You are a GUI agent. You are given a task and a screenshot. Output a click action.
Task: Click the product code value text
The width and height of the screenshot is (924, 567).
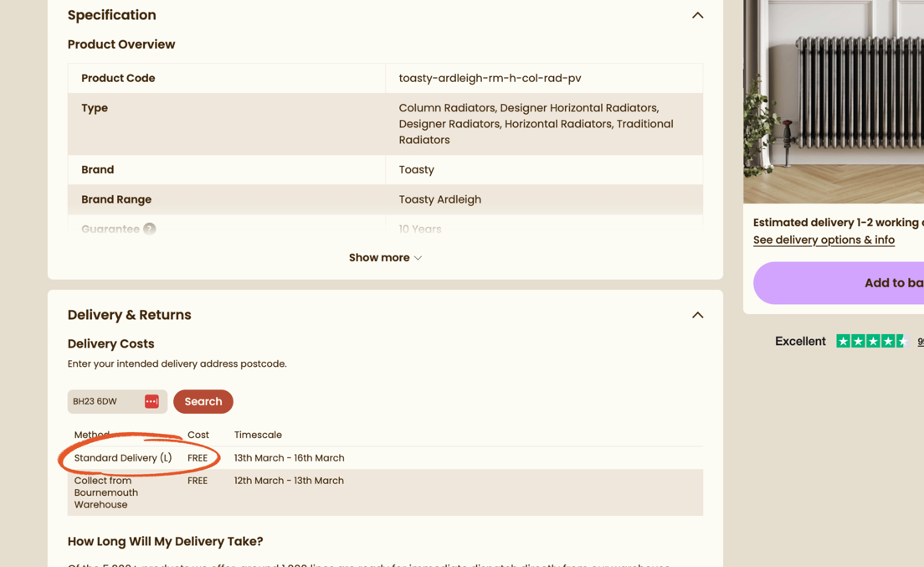tap(490, 78)
